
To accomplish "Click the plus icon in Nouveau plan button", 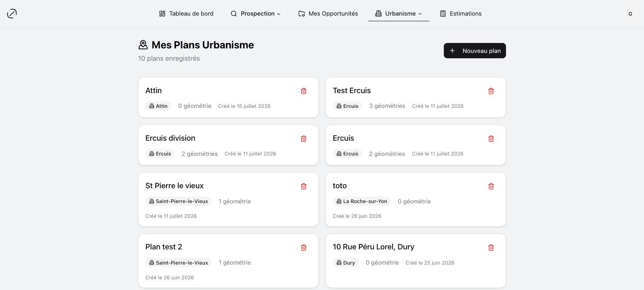I will (x=452, y=51).
